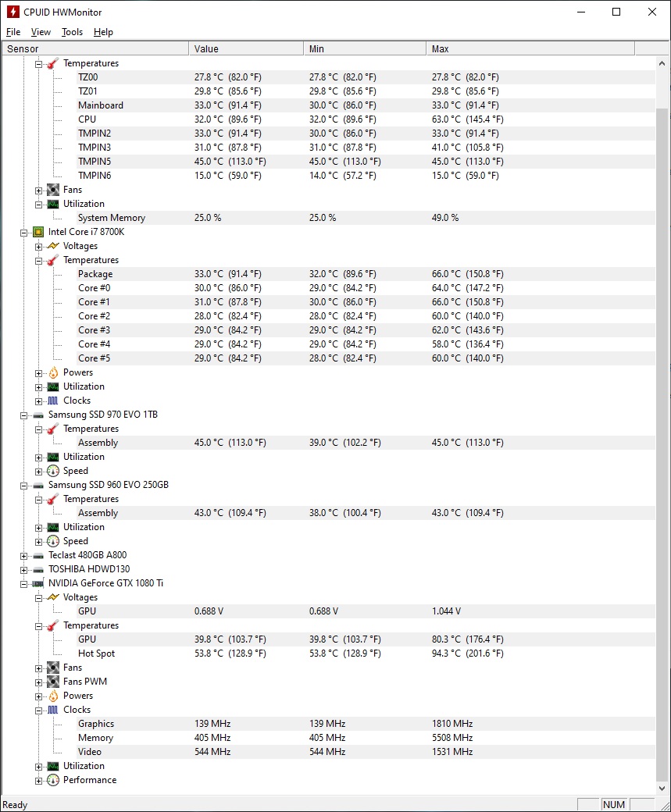Open the View menu

[41, 32]
